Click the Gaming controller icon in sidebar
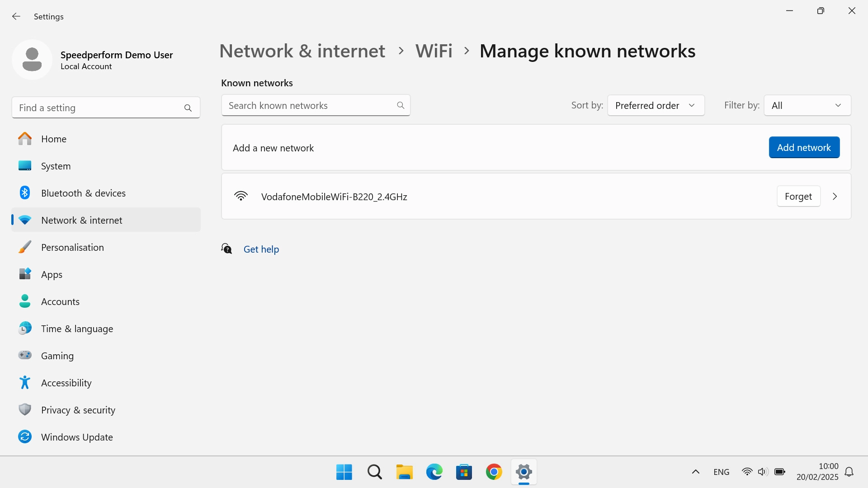Image resolution: width=868 pixels, height=488 pixels. (x=25, y=355)
